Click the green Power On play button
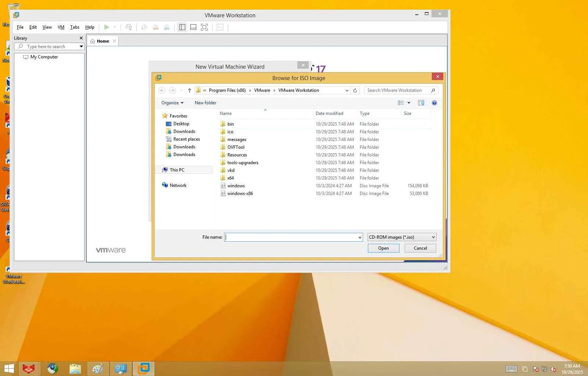 (x=107, y=27)
